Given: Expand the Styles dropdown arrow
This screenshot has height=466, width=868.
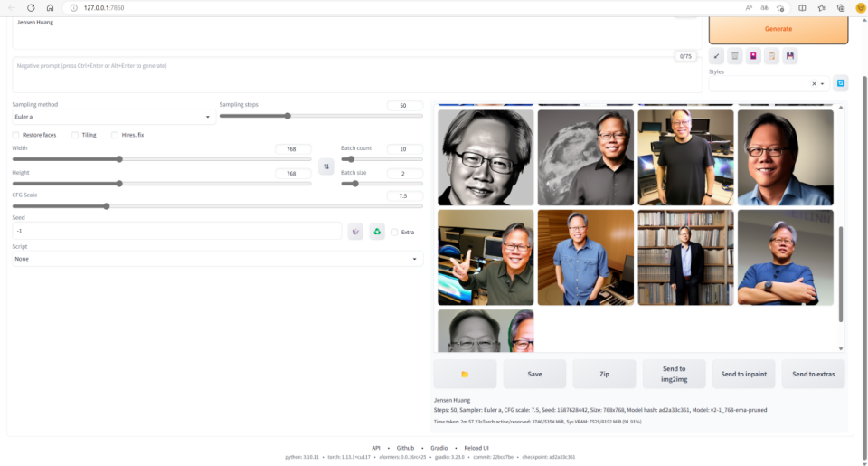Looking at the screenshot, I should [823, 83].
